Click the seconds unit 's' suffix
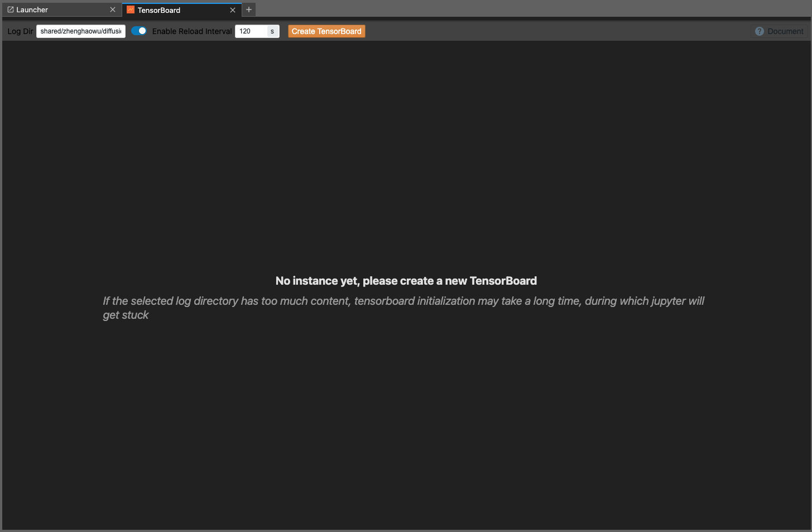The height and width of the screenshot is (532, 812). coord(272,31)
